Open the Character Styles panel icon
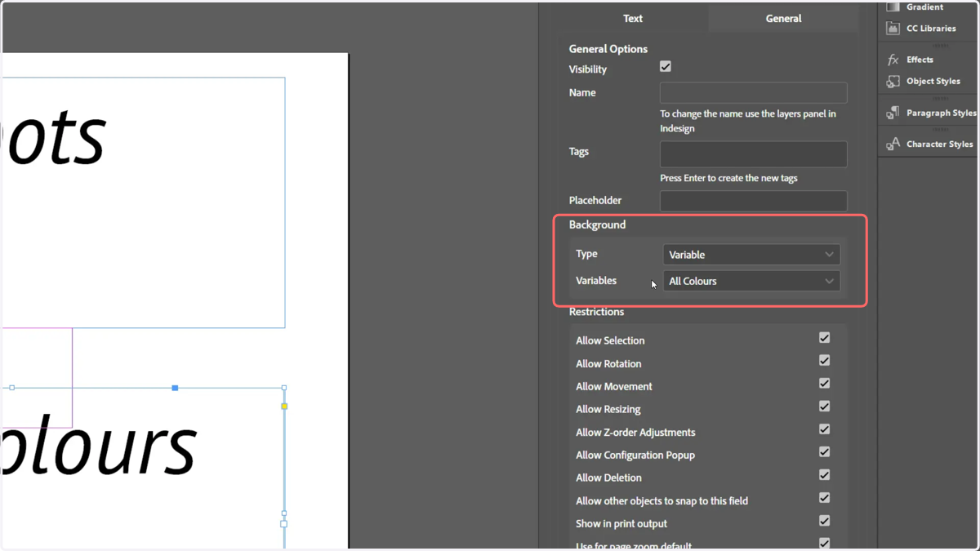Screen dimensions: 980x551 [893, 144]
